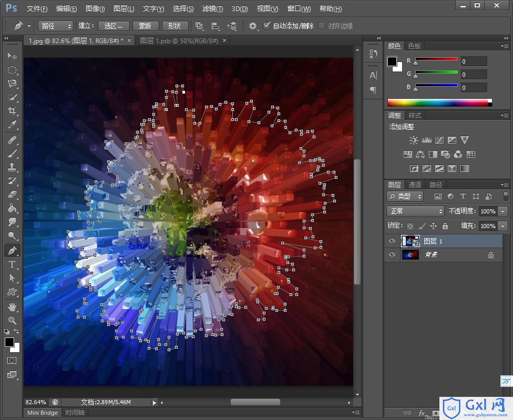Viewport: 513px width, 420px height.
Task: Toggle lock position
Action: tap(434, 226)
